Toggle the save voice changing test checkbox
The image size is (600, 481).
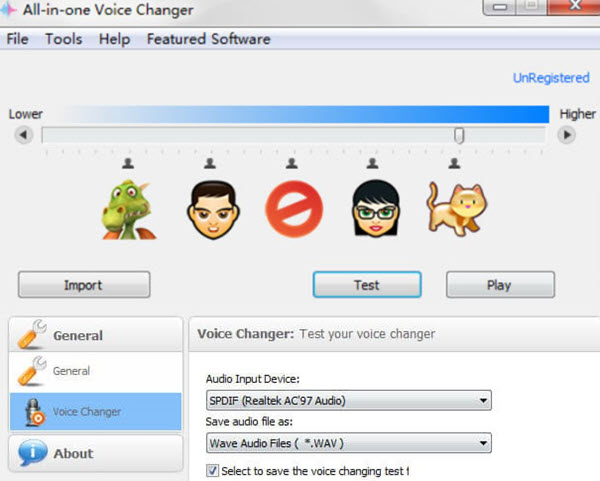point(212,470)
